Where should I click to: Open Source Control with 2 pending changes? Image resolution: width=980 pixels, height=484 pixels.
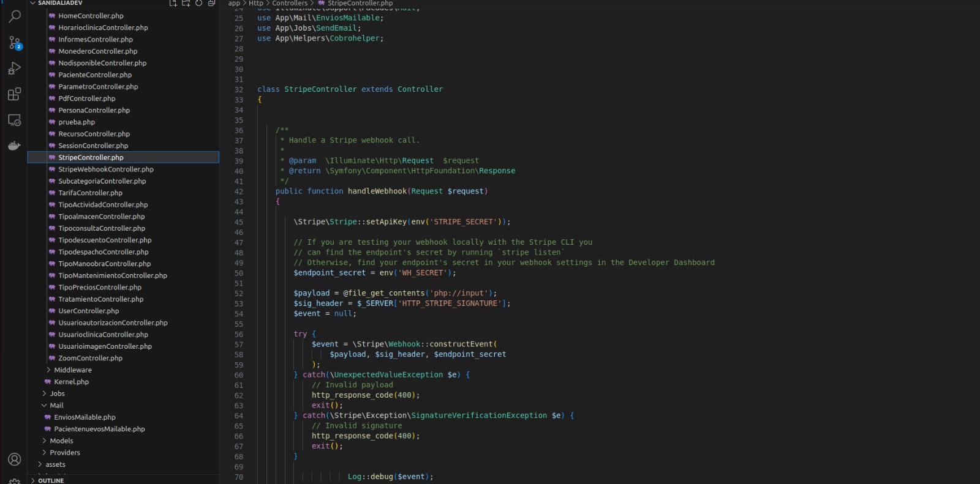point(14,42)
